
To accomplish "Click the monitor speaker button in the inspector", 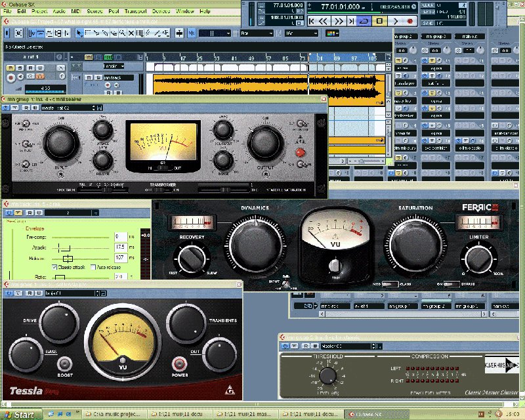I will click(21, 77).
